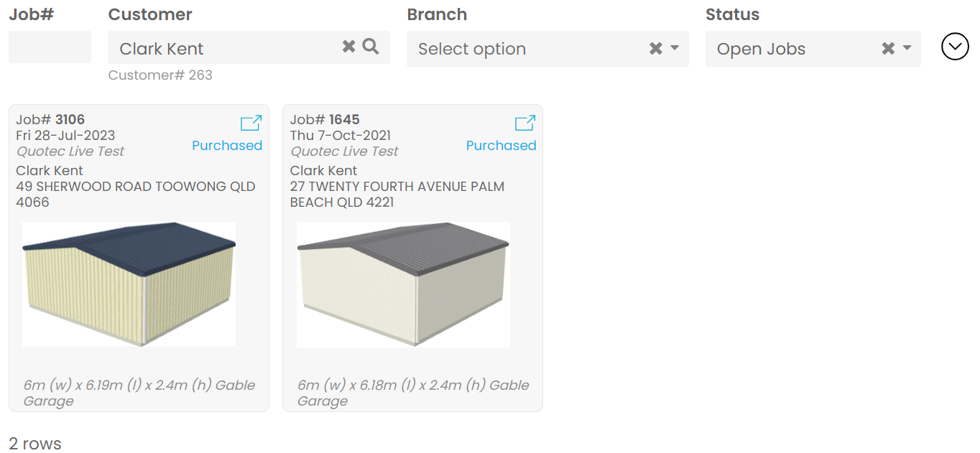
Task: Click Job# 1645 heading
Action: pyautogui.click(x=325, y=120)
